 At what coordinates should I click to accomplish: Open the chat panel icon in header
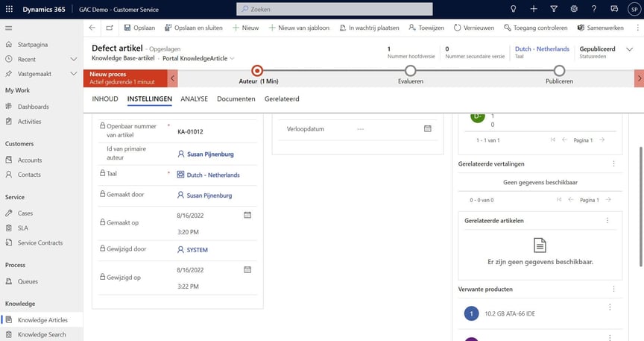614,9
